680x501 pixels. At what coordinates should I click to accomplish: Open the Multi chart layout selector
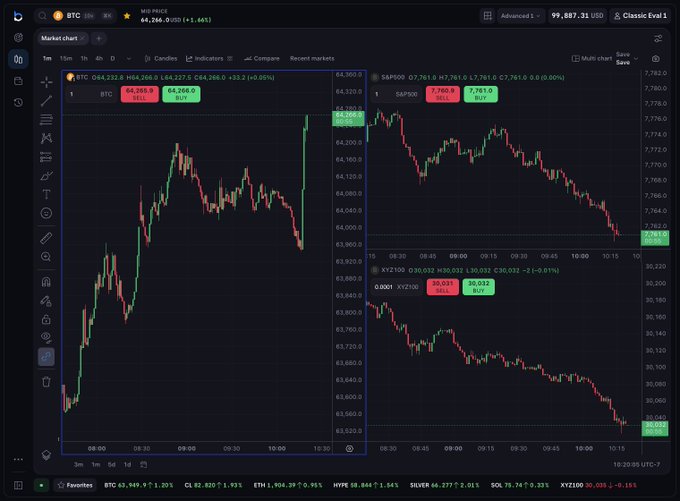tap(592, 59)
